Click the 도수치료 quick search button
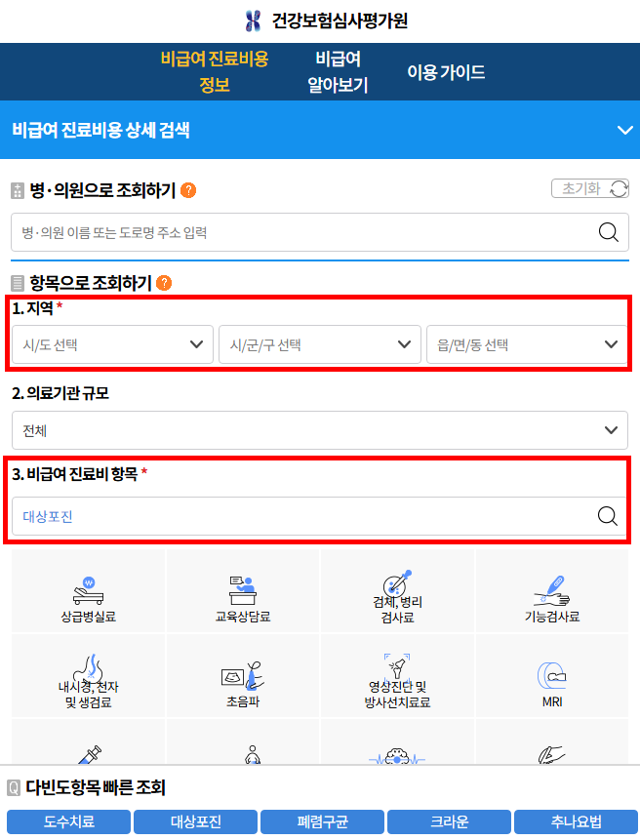The image size is (640, 840). 68,821
